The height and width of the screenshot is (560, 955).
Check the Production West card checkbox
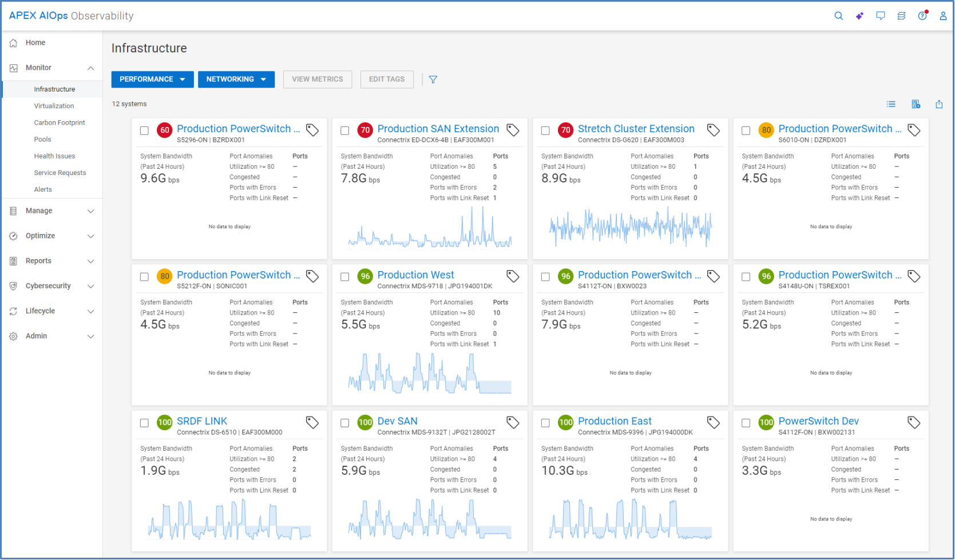(345, 277)
